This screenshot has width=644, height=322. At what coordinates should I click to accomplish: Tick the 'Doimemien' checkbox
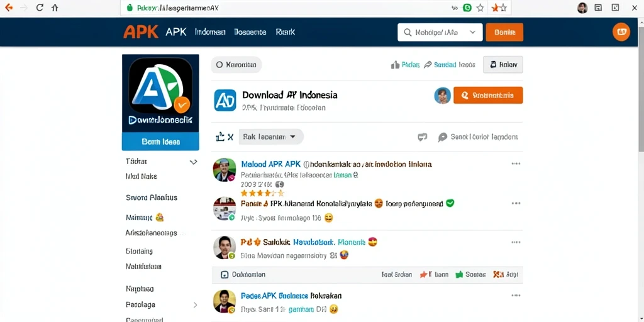click(x=225, y=275)
